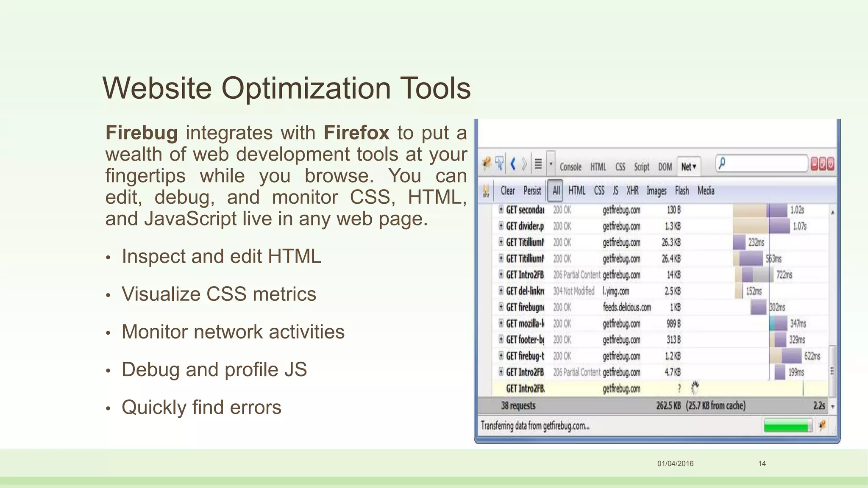
Task: Filter requests by Media type
Action: click(706, 191)
